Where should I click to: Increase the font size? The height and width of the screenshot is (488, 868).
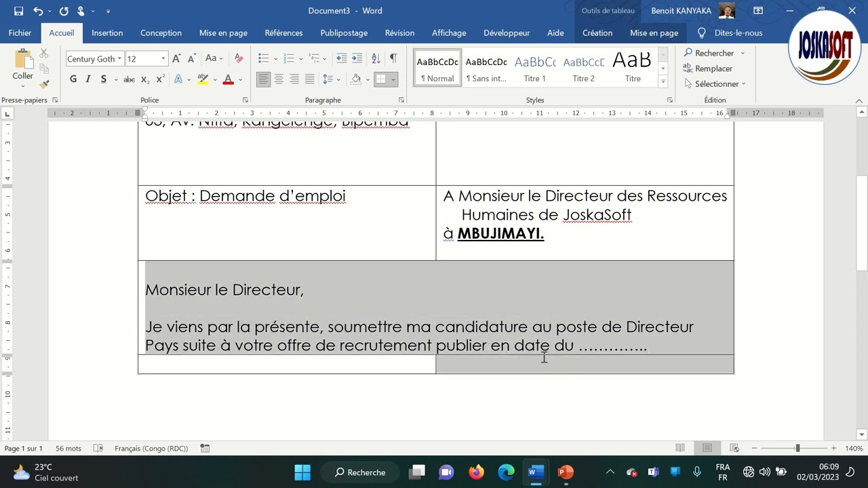click(x=176, y=59)
